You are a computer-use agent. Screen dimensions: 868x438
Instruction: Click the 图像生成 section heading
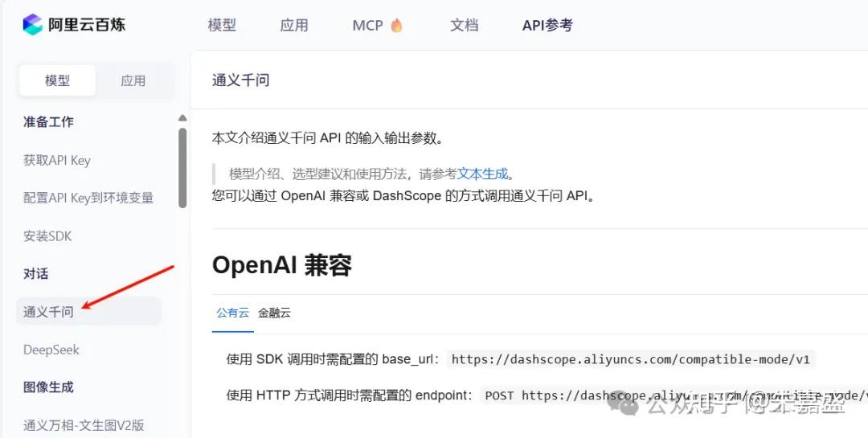pos(48,387)
